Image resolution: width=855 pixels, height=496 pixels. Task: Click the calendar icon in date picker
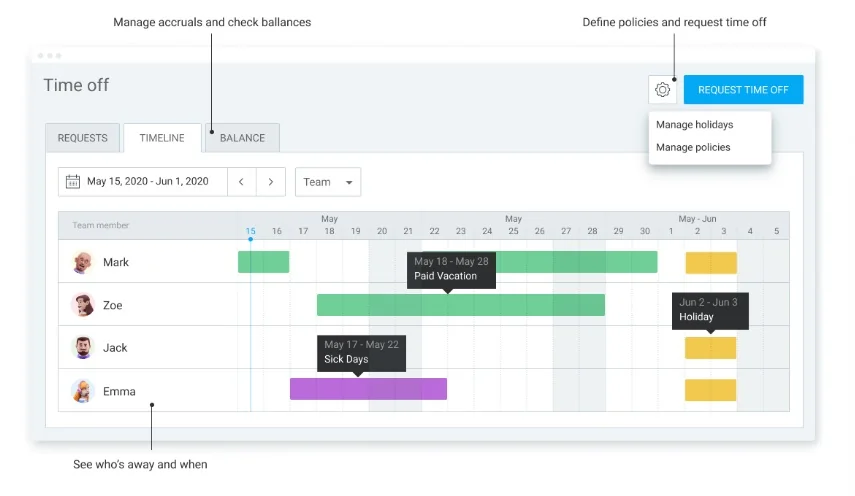coord(73,182)
